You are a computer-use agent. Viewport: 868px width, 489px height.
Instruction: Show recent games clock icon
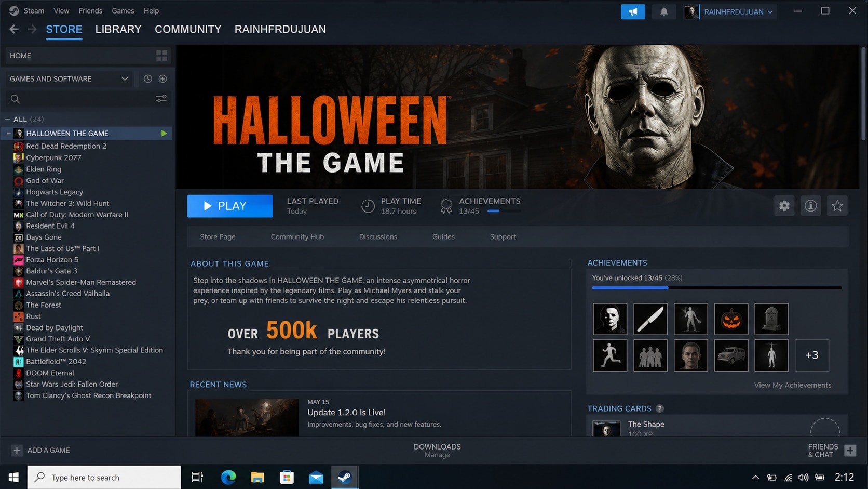pos(148,78)
